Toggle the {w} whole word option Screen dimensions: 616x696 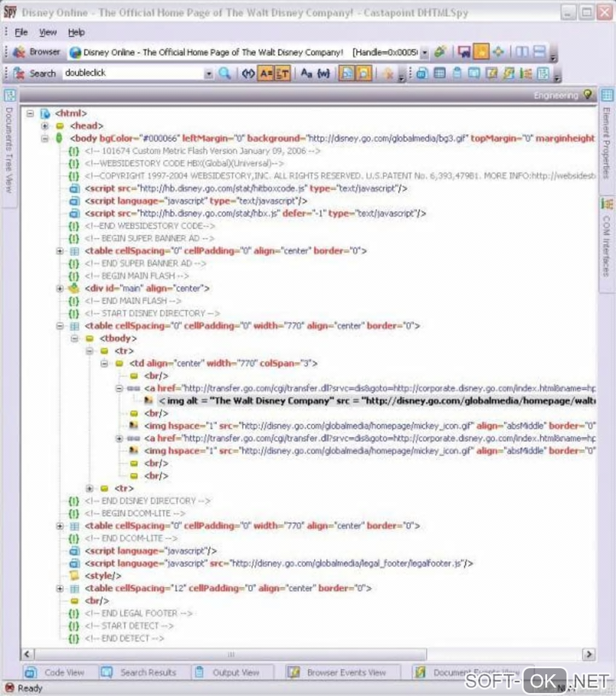(324, 73)
